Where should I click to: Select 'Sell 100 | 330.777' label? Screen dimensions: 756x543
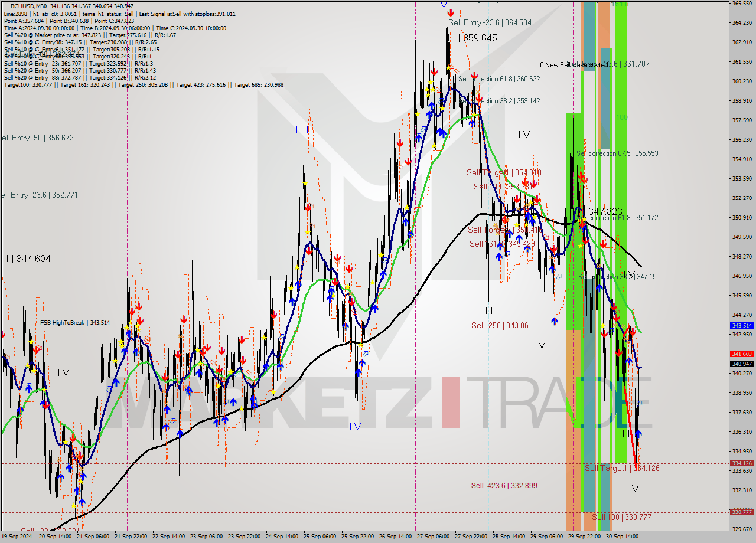click(621, 517)
